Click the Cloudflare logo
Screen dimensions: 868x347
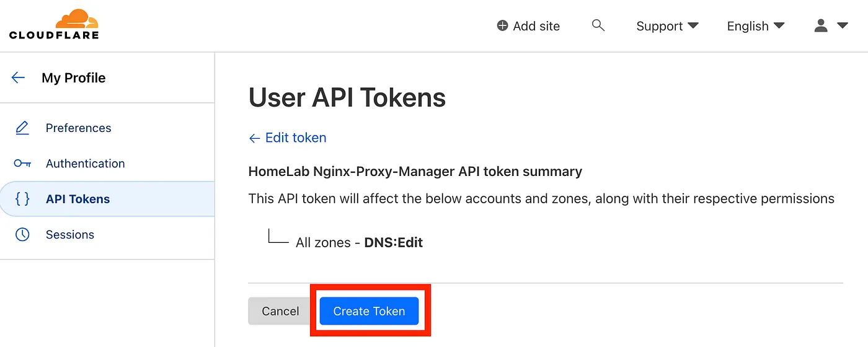54,24
